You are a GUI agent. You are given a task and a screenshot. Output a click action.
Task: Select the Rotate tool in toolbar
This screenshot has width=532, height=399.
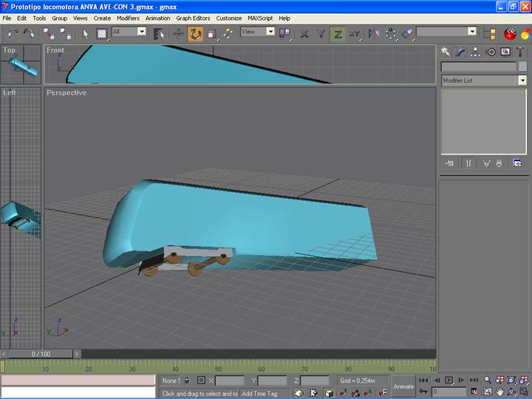point(195,33)
